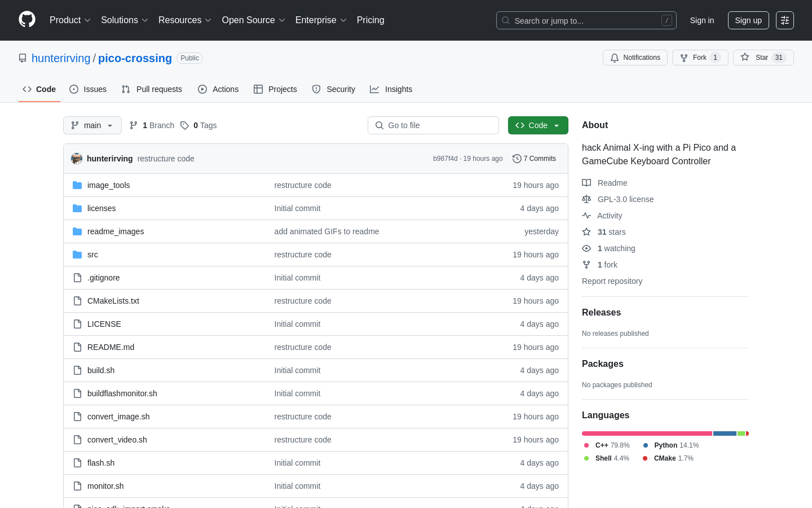
Task: Open the main branch selector dropdown
Action: point(92,125)
